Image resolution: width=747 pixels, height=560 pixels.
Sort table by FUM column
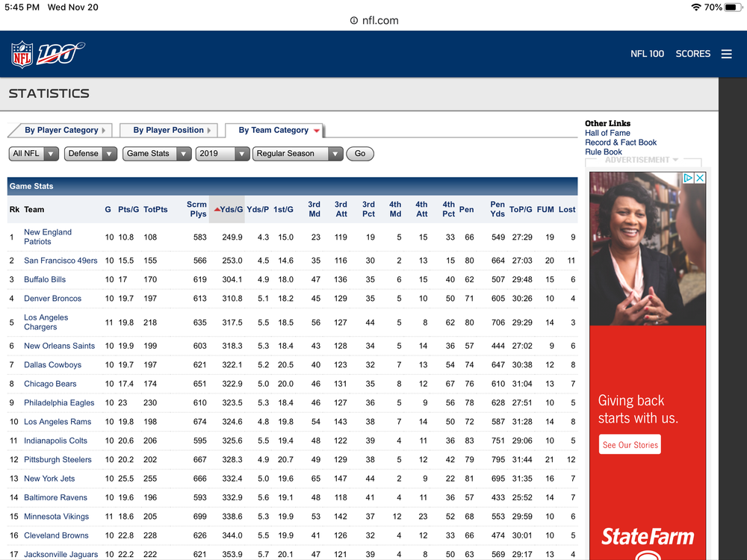pos(545,210)
